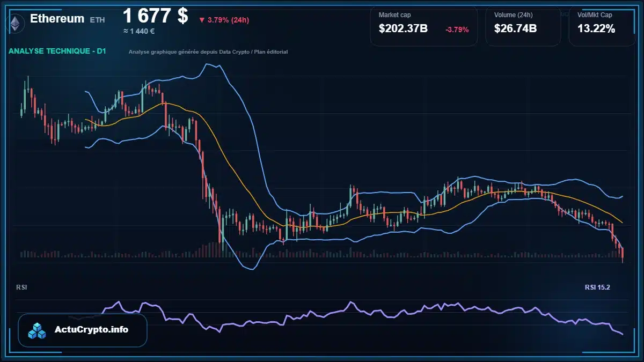Click the 1 677 $ price
The width and height of the screenshot is (644, 362).
point(156,16)
